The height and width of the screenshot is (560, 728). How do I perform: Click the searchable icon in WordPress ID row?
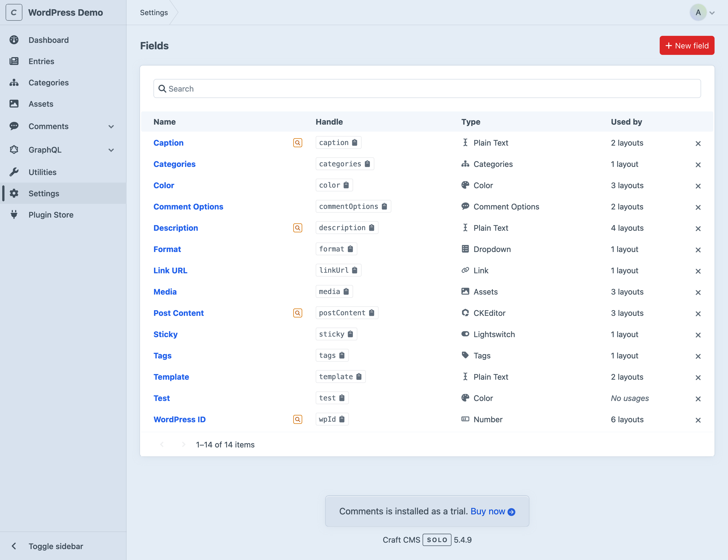(x=297, y=419)
